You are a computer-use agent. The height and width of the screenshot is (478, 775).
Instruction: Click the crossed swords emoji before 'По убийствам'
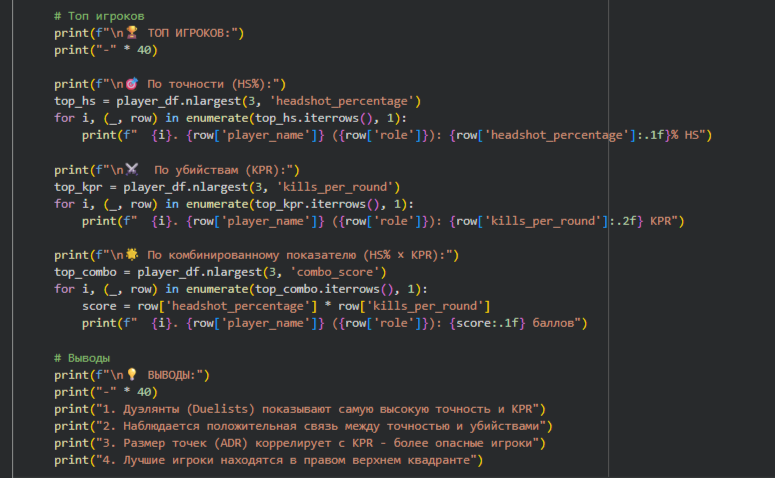pos(131,170)
